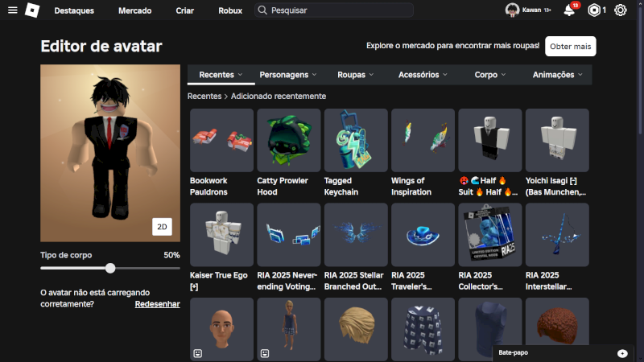Image resolution: width=644 pixels, height=362 pixels.
Task: Expand the Roupas dropdown tab
Action: 356,75
